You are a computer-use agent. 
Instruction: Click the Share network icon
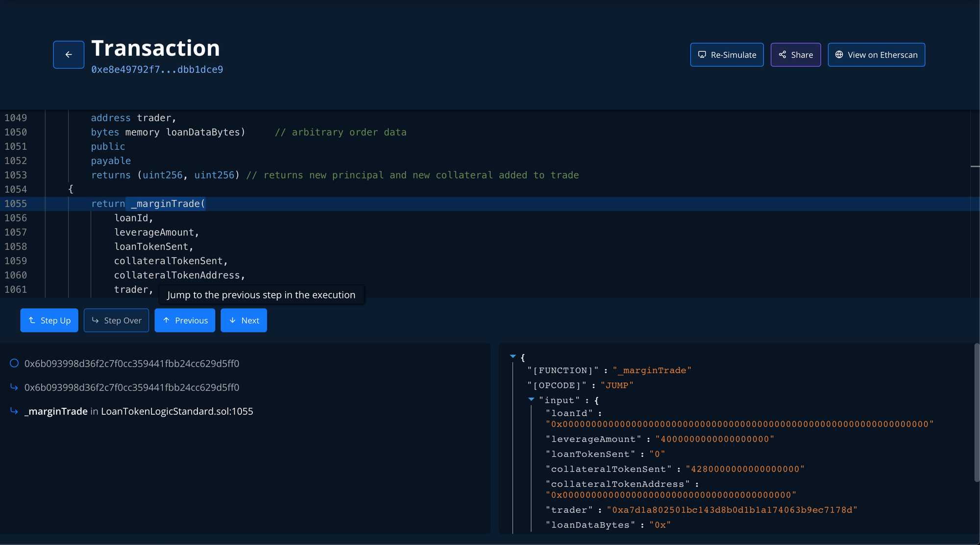tap(783, 55)
